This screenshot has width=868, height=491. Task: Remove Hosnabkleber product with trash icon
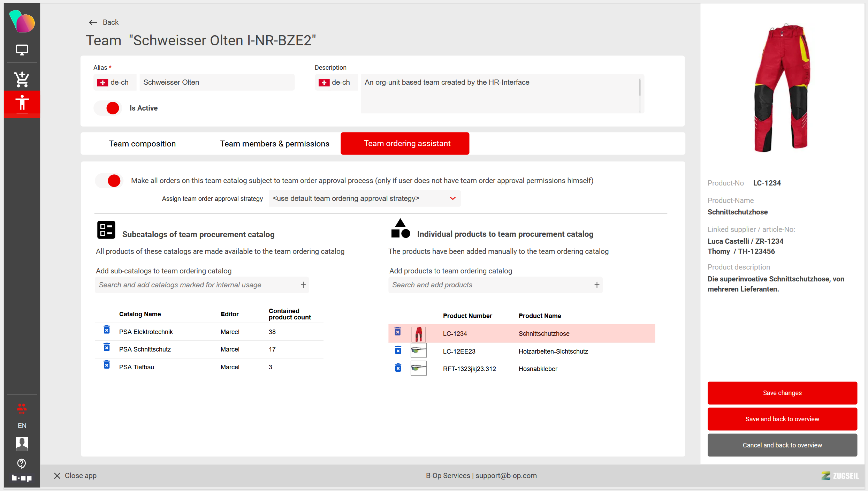pos(398,368)
